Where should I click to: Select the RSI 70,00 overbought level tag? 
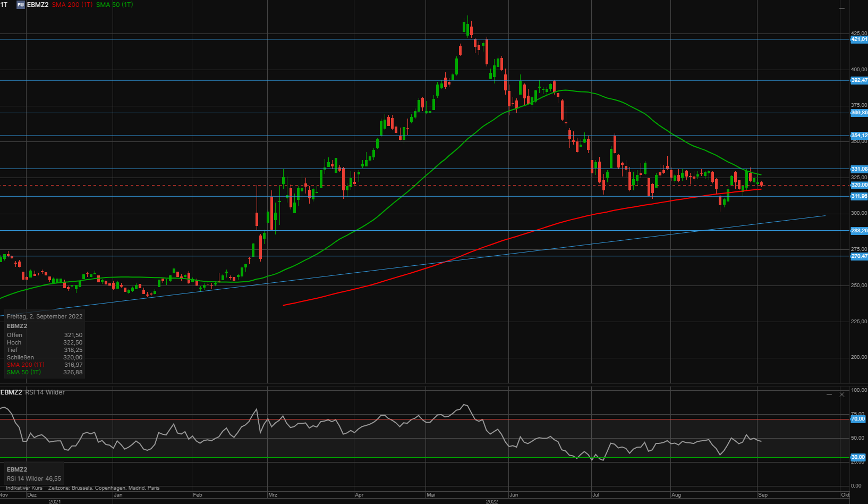coord(858,419)
